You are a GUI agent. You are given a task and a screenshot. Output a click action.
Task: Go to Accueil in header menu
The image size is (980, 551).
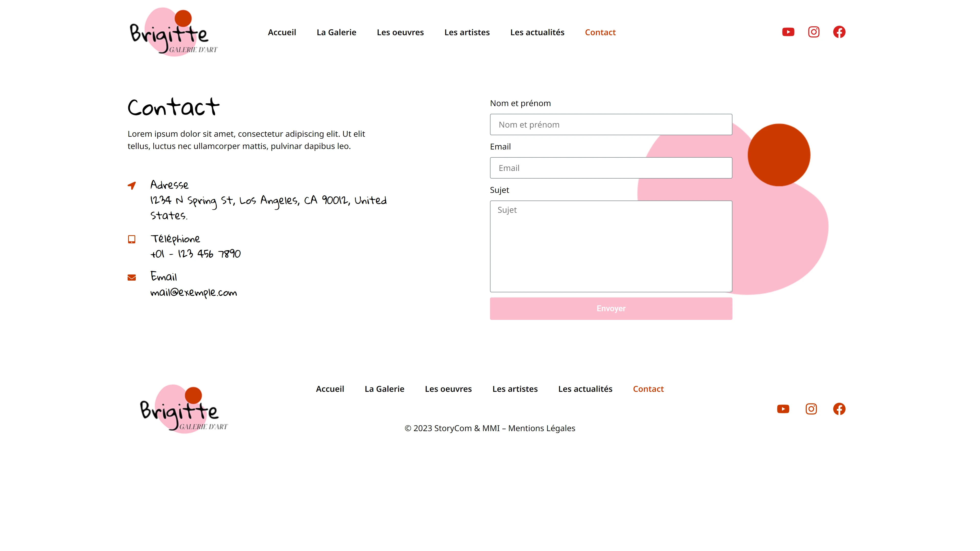click(x=282, y=32)
